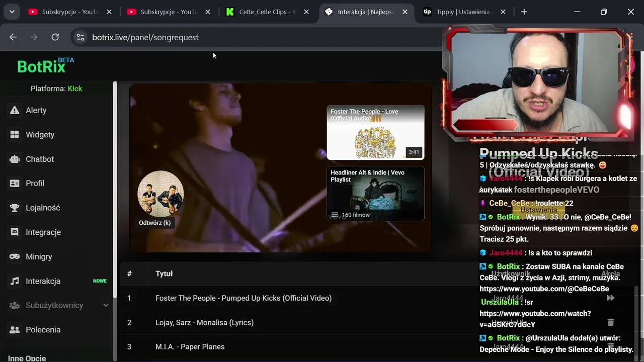Expand the Subużytkownicy chevron

pyautogui.click(x=106, y=305)
